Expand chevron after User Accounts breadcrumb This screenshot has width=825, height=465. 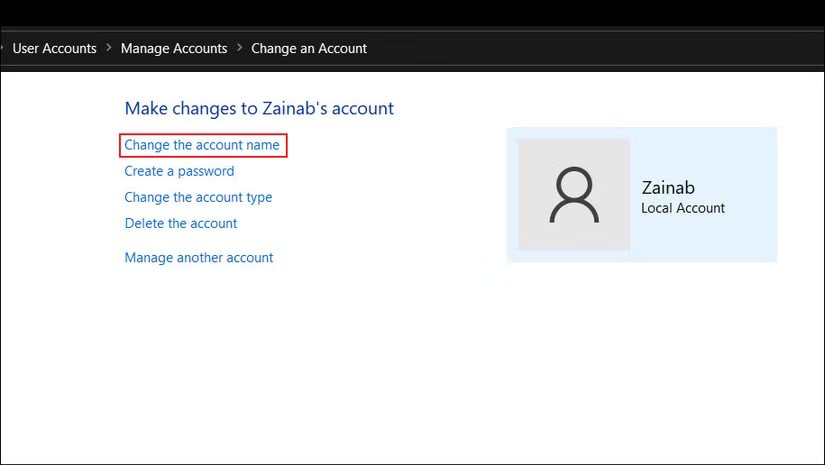coord(109,48)
